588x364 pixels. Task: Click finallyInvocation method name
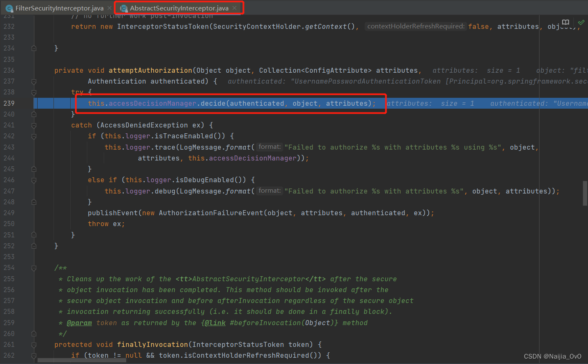pyautogui.click(x=153, y=344)
